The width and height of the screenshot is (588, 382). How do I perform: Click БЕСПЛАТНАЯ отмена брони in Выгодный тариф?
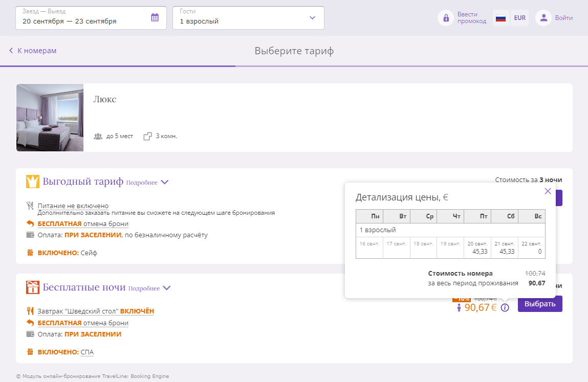pos(83,224)
